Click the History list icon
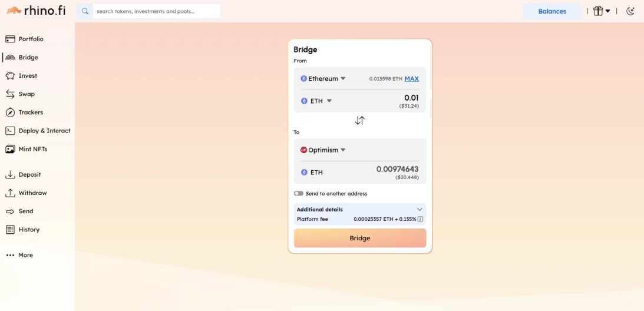Image resolution: width=644 pixels, height=311 pixels. tap(10, 230)
